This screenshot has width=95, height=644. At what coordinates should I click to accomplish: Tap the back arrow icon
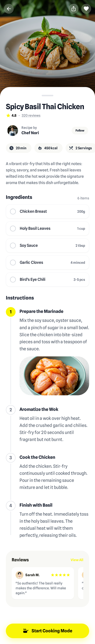[x=9, y=9]
